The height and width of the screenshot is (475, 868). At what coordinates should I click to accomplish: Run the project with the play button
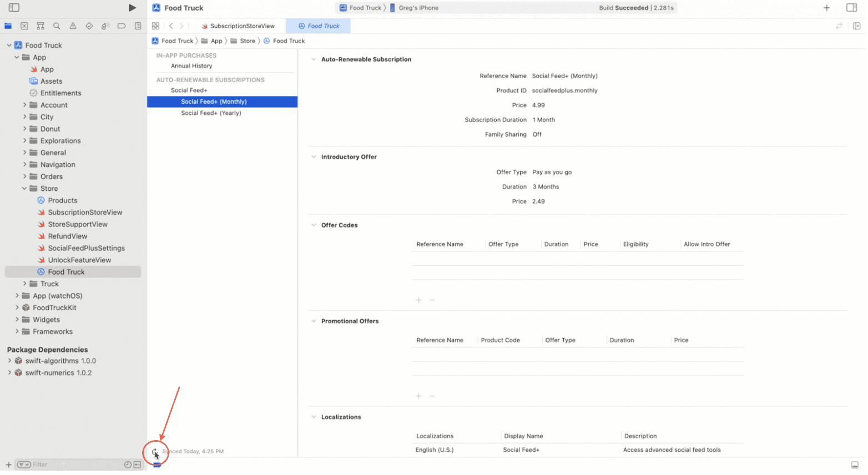pyautogui.click(x=132, y=8)
